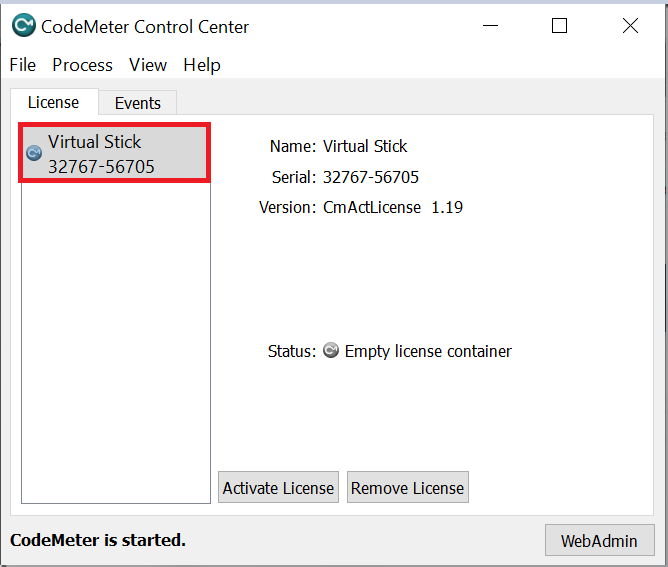
Task: Select the Virtual Stick 32767-56705 list entry
Action: point(114,153)
